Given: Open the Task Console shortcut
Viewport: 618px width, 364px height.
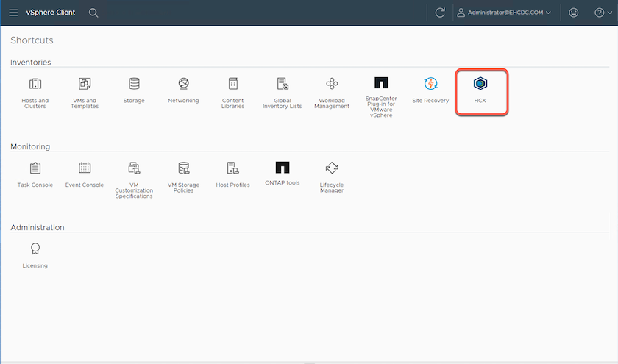Looking at the screenshot, I should coord(35,174).
